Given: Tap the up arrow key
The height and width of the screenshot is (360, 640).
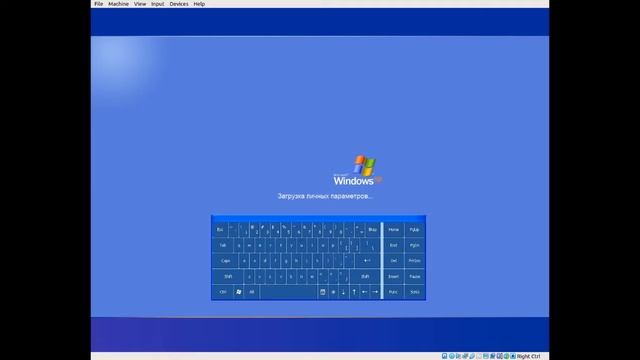Looking at the screenshot, I should (354, 292).
